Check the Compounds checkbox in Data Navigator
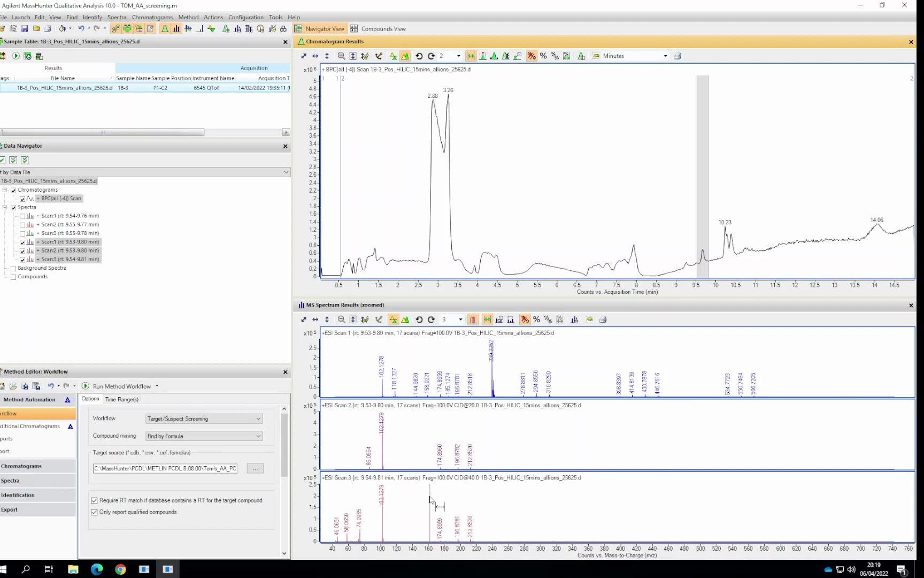924x578 pixels. [13, 277]
